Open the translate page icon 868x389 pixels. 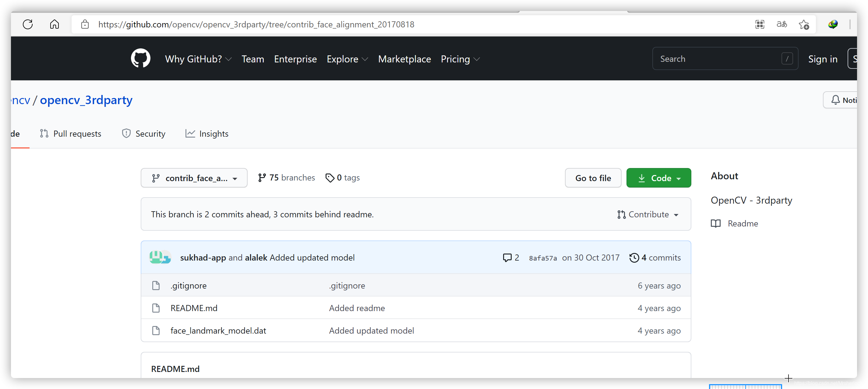click(x=782, y=24)
